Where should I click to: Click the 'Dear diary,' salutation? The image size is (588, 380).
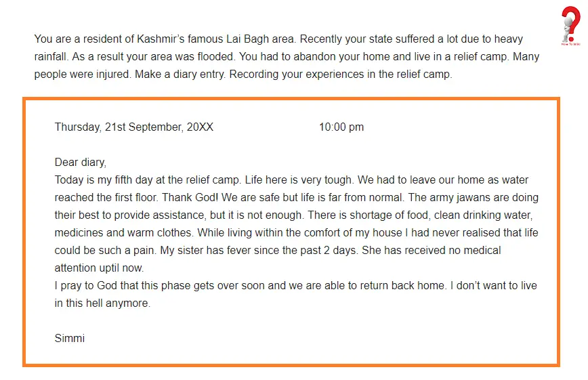coord(81,162)
